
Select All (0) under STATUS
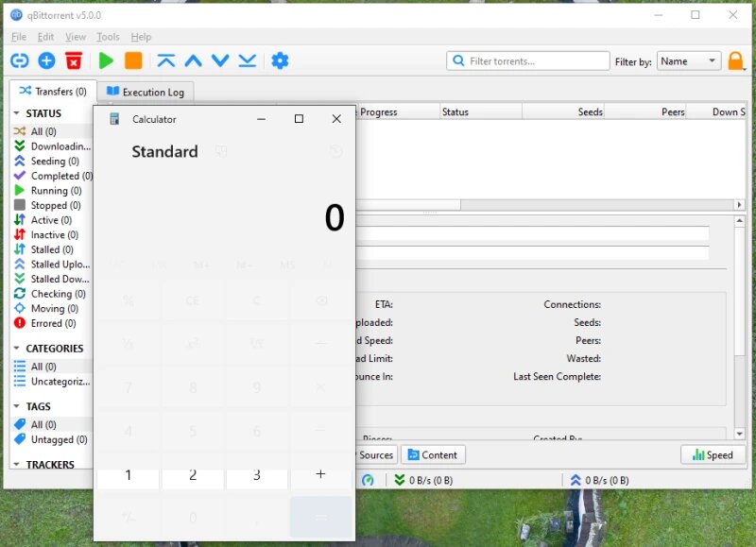coord(52,131)
